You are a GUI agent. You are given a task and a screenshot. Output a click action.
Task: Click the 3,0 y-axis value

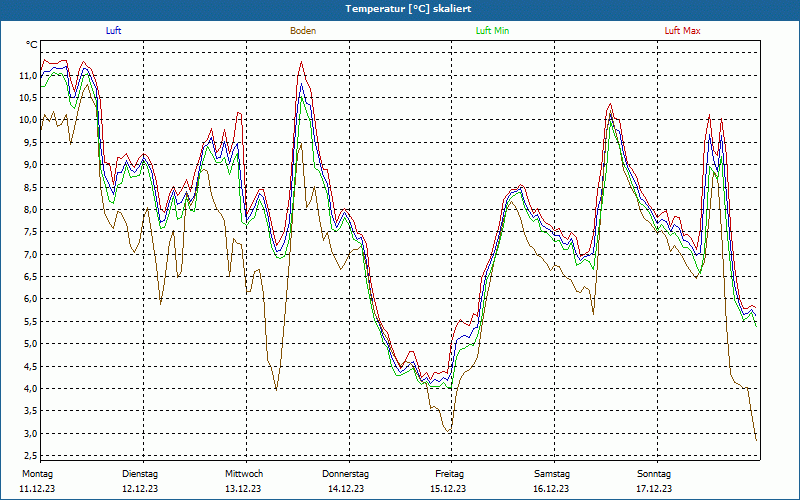click(x=30, y=434)
